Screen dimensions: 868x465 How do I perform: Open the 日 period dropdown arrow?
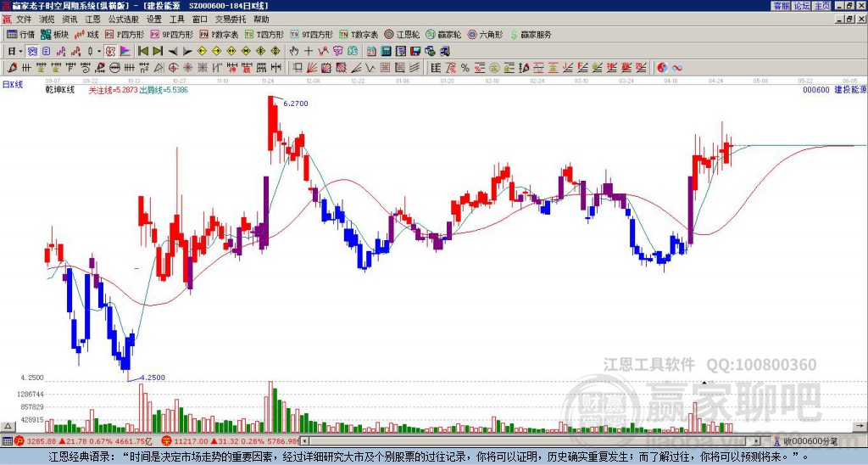(20, 52)
